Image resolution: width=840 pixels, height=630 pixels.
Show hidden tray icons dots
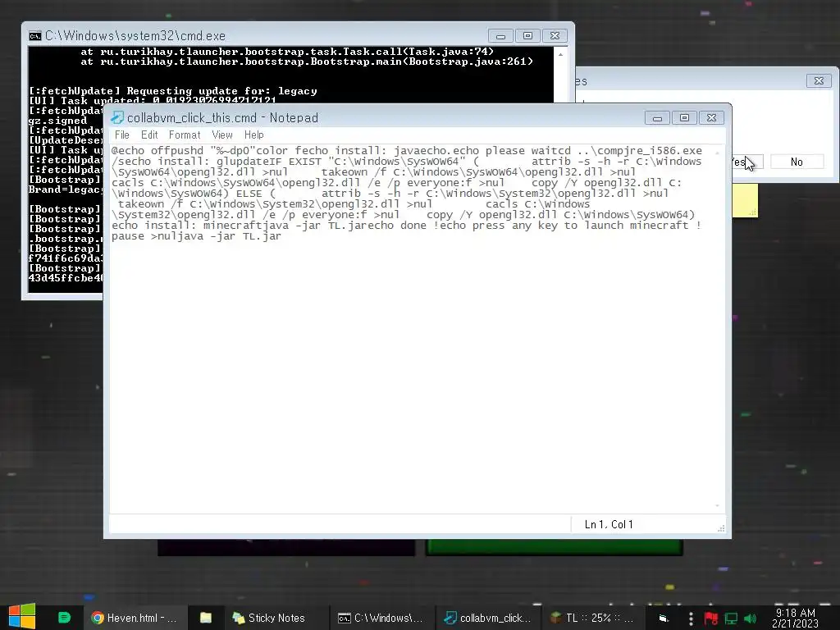click(x=691, y=619)
